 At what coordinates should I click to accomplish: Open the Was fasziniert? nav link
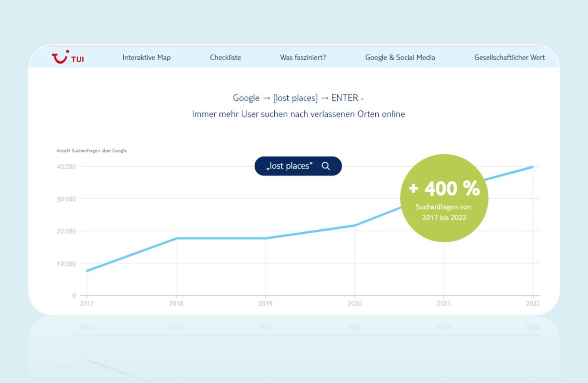click(x=303, y=57)
